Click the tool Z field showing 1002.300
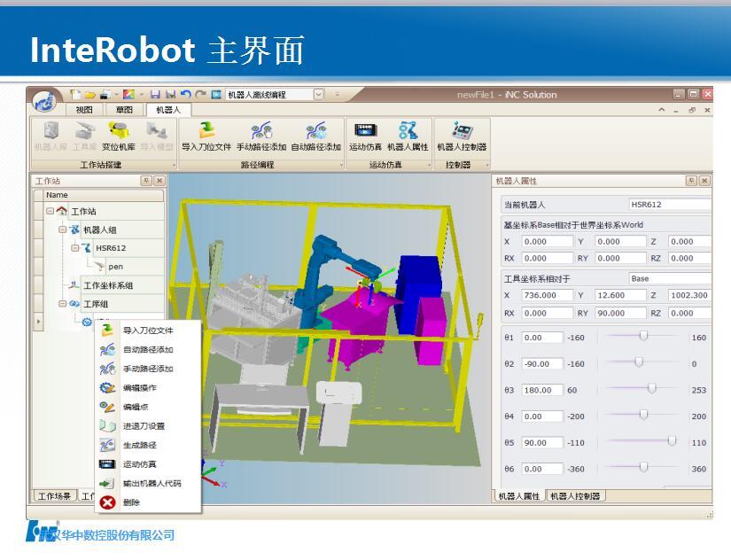The image size is (731, 560). (689, 295)
